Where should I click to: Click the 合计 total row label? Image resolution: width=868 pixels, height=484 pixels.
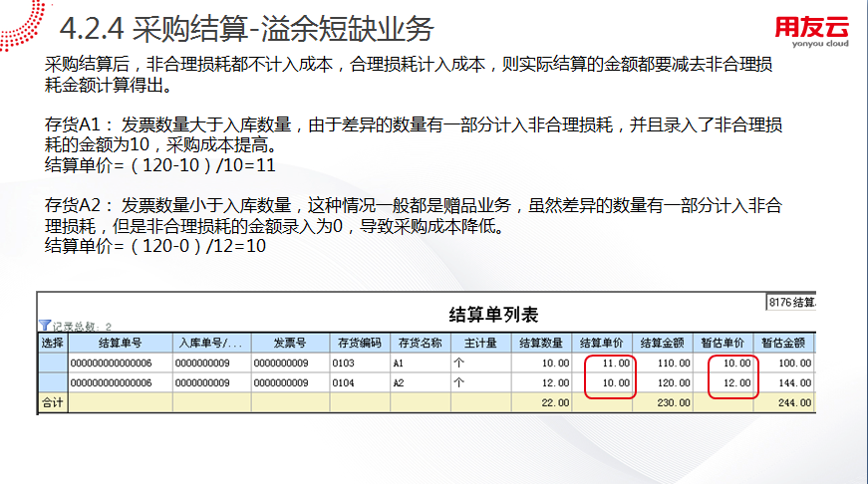click(53, 402)
